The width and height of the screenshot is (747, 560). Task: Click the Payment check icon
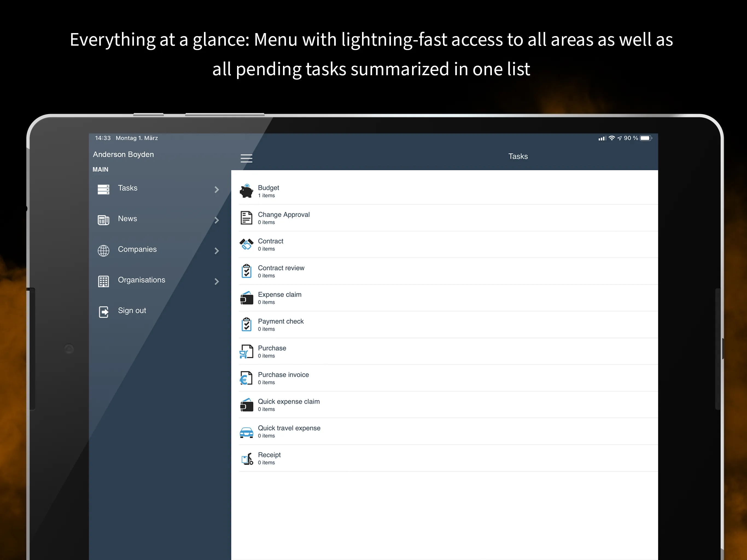pos(246,324)
